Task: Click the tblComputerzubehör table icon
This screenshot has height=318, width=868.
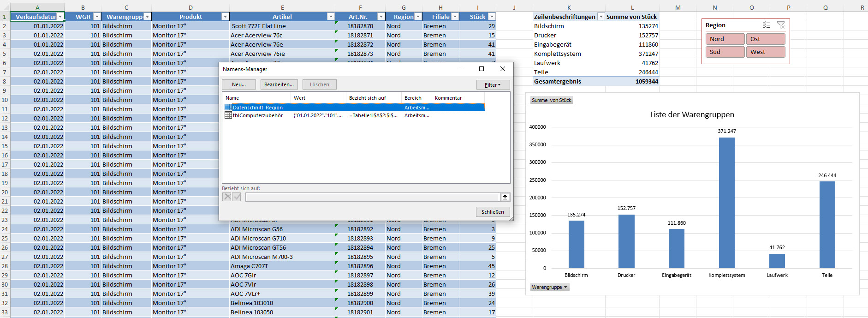Action: coord(228,115)
